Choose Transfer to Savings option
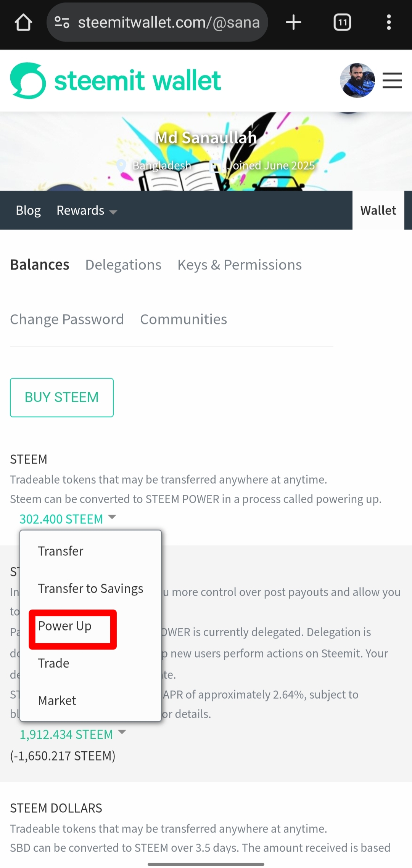The width and height of the screenshot is (412, 868). pyautogui.click(x=90, y=589)
